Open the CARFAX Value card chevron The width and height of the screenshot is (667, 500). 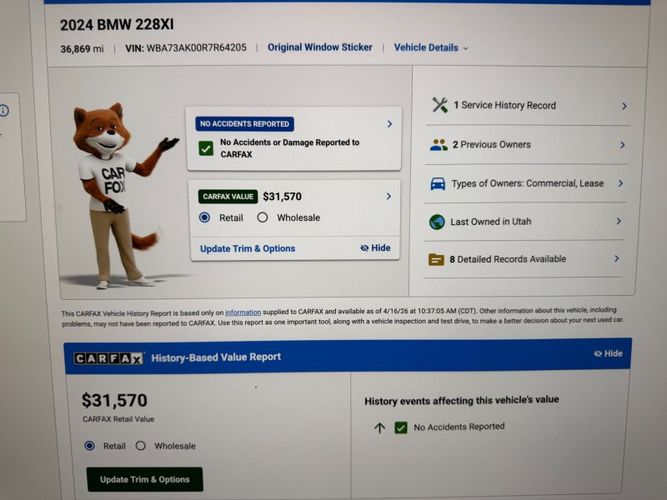tap(388, 196)
